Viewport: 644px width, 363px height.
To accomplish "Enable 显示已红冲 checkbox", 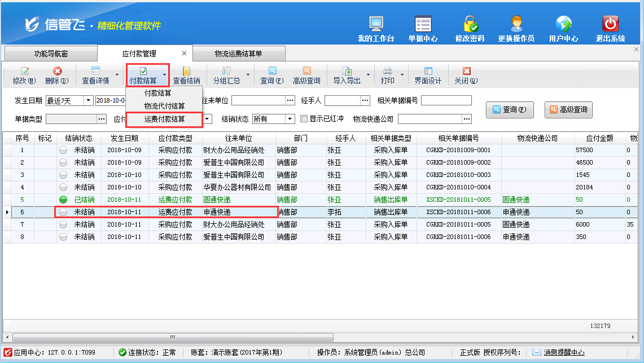I will (x=304, y=119).
